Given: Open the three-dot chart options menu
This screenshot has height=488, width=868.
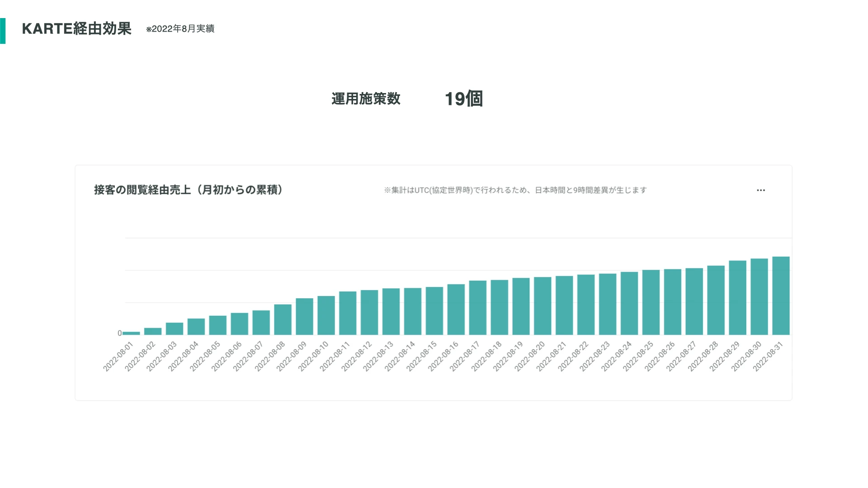Looking at the screenshot, I should [x=761, y=190].
